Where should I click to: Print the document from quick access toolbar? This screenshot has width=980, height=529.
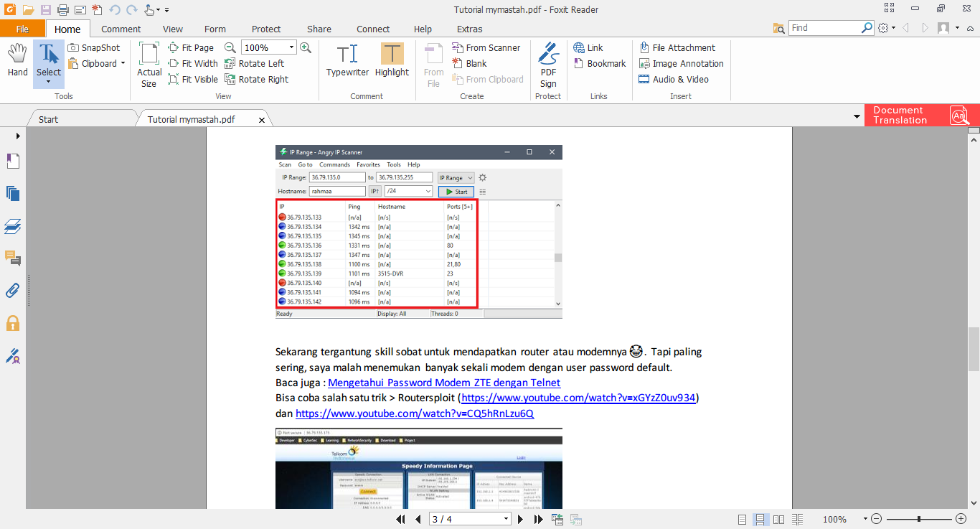pos(62,10)
